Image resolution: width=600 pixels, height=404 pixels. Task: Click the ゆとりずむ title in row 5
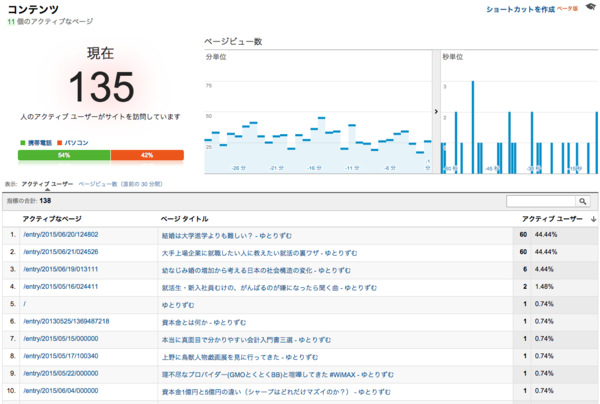[178, 305]
